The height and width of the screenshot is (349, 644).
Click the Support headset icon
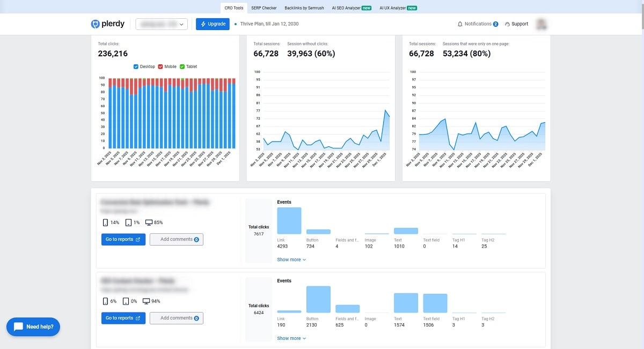[x=507, y=24]
